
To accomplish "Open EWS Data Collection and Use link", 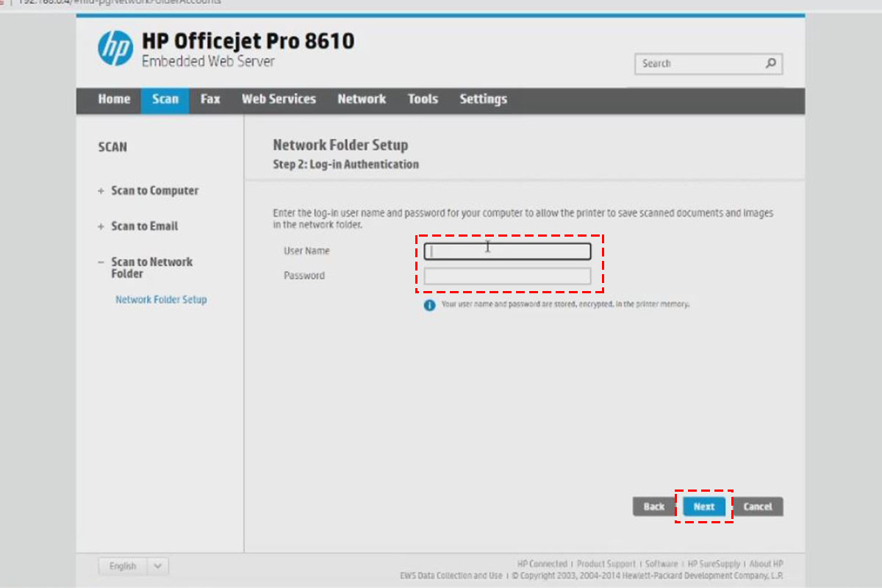I will 451,576.
